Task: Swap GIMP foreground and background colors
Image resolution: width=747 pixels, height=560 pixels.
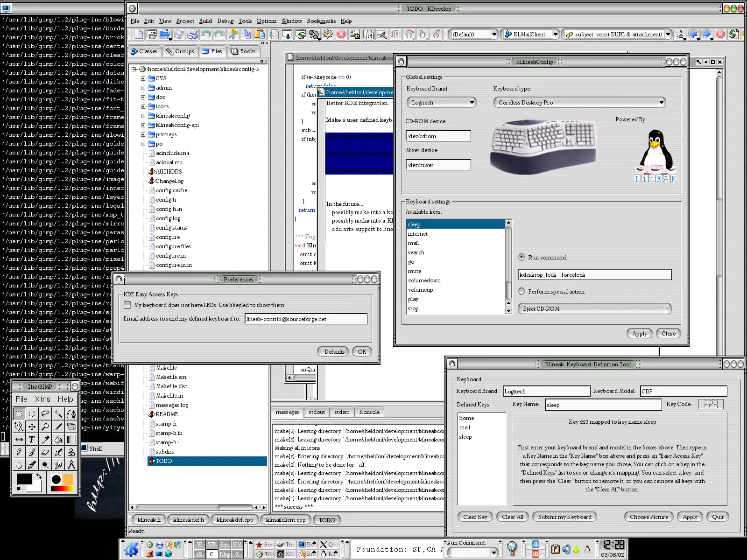Action: pos(39,476)
